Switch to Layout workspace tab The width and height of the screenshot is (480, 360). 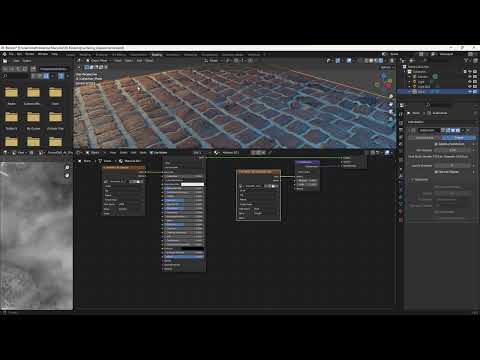pyautogui.click(x=70, y=55)
